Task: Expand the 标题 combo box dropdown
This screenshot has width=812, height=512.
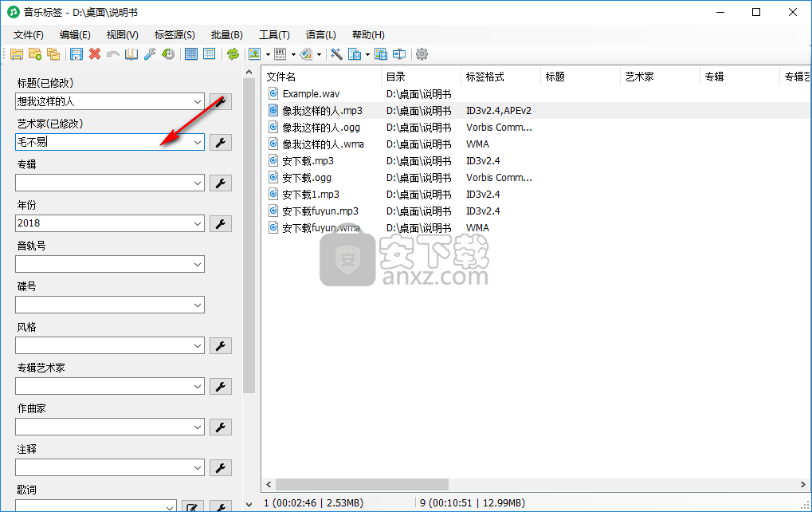Action: click(198, 101)
